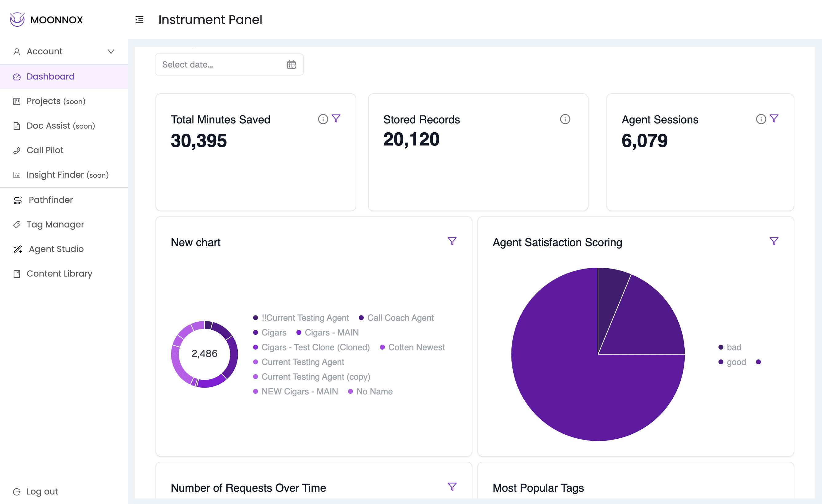Select the 'No Name' legend color dot
The height and width of the screenshot is (504, 822).
tap(350, 391)
